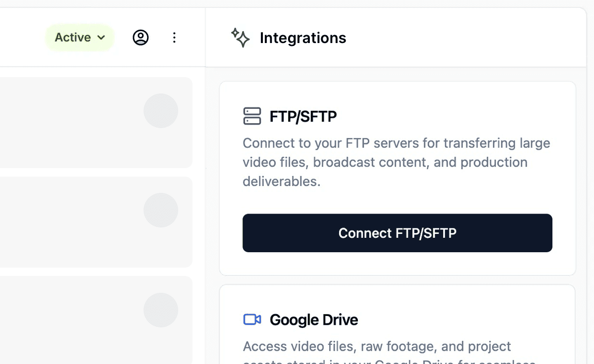Open the Integrations panel header
Screen dimensions: 594x364
(x=303, y=38)
